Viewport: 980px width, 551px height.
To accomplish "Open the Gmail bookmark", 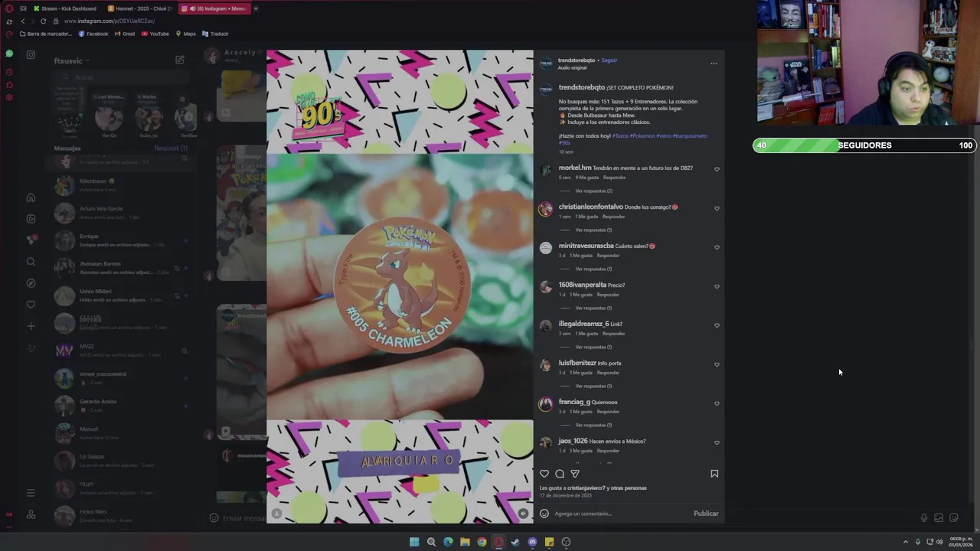I will coord(125,34).
